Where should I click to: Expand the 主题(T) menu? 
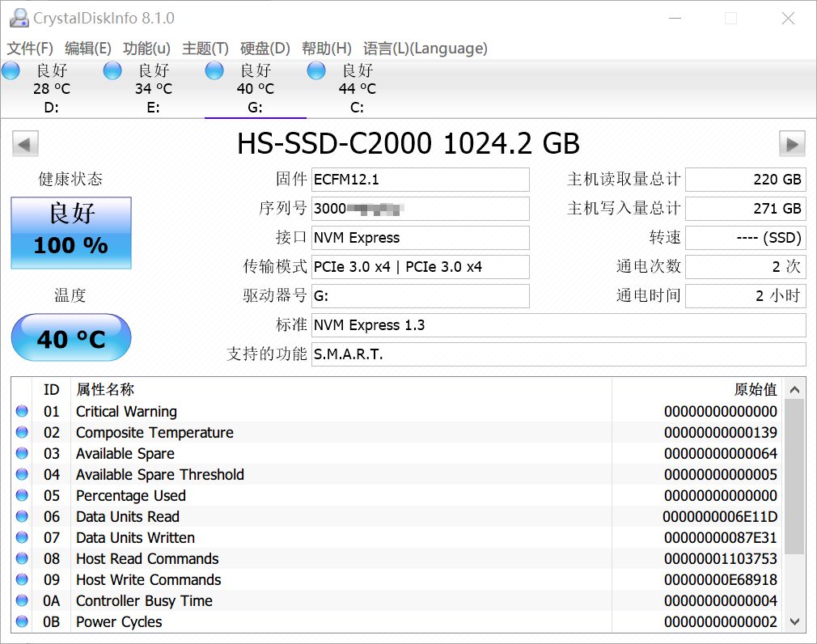(205, 49)
